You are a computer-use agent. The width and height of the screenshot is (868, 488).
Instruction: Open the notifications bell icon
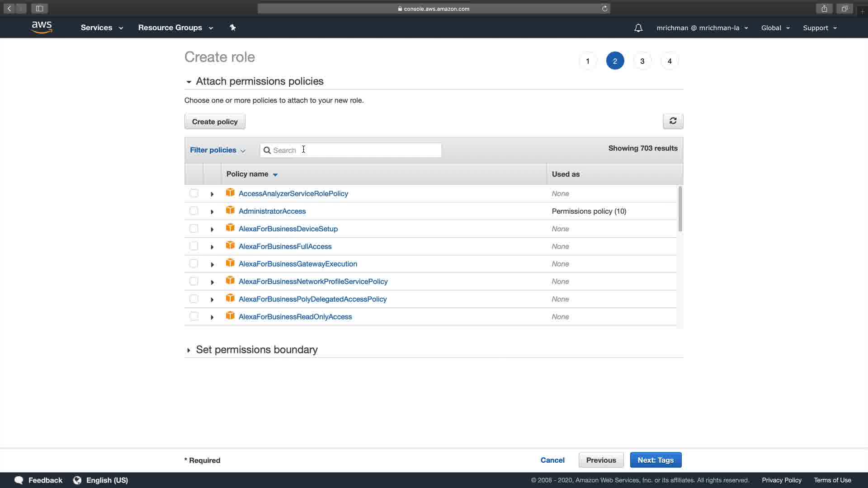tap(638, 28)
